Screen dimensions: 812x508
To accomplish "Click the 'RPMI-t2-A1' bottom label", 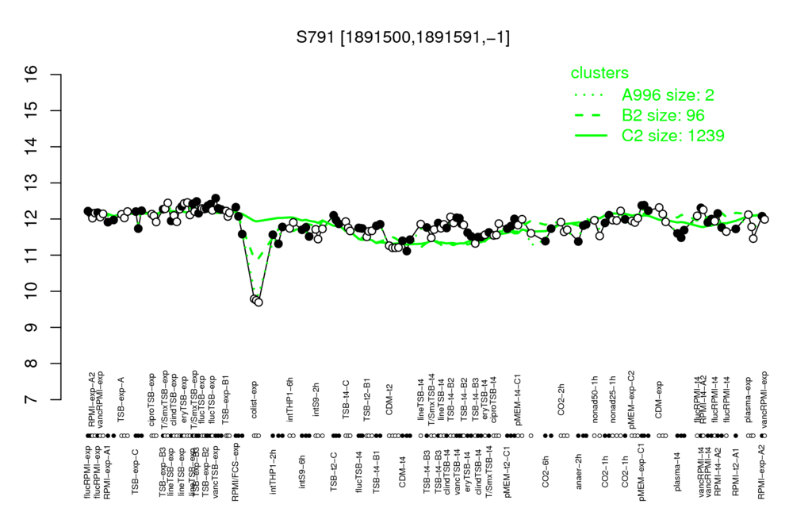I will 735,471.
